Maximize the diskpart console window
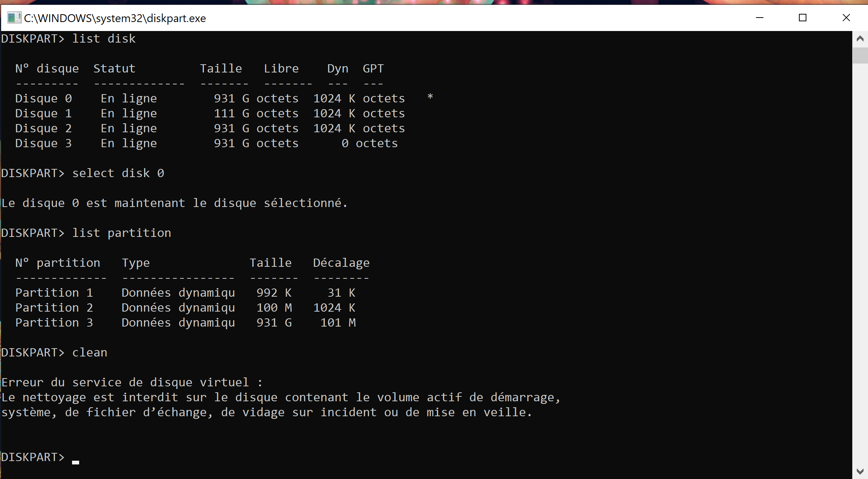 [803, 18]
